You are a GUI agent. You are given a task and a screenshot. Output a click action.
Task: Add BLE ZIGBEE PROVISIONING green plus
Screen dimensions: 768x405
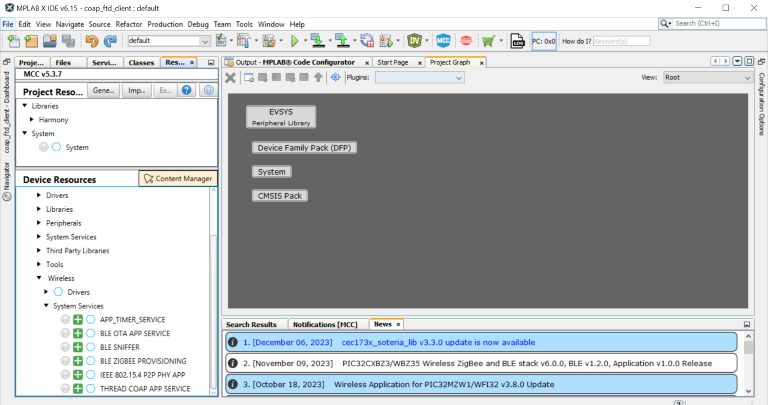click(78, 361)
